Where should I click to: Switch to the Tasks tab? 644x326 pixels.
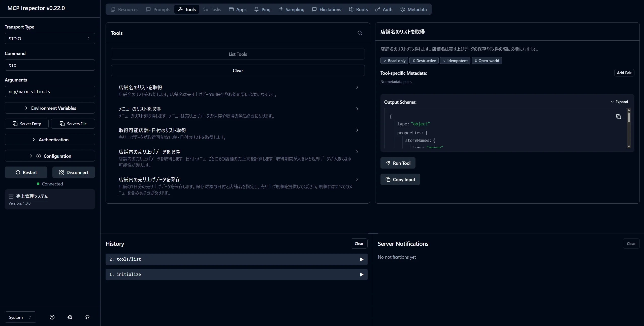(x=212, y=9)
